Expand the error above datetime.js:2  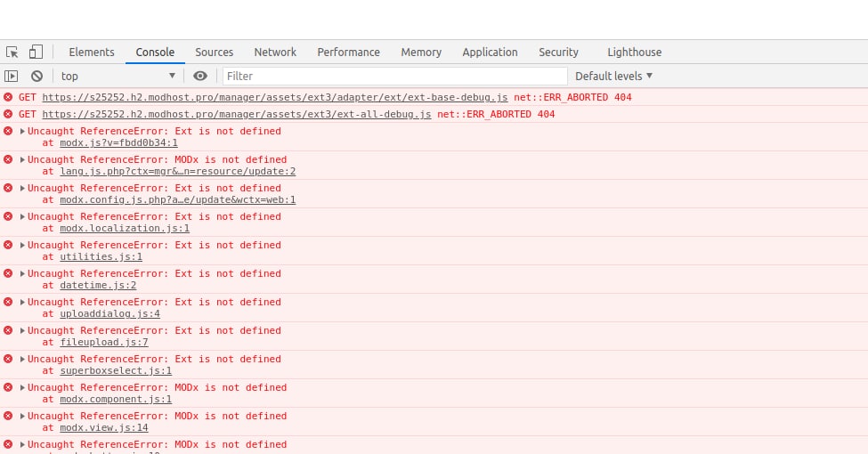22,273
